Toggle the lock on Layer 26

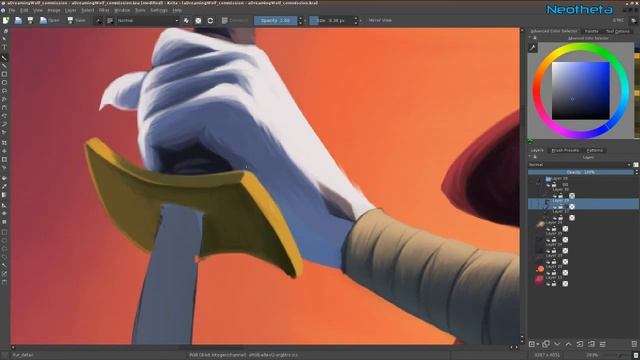[554, 229]
